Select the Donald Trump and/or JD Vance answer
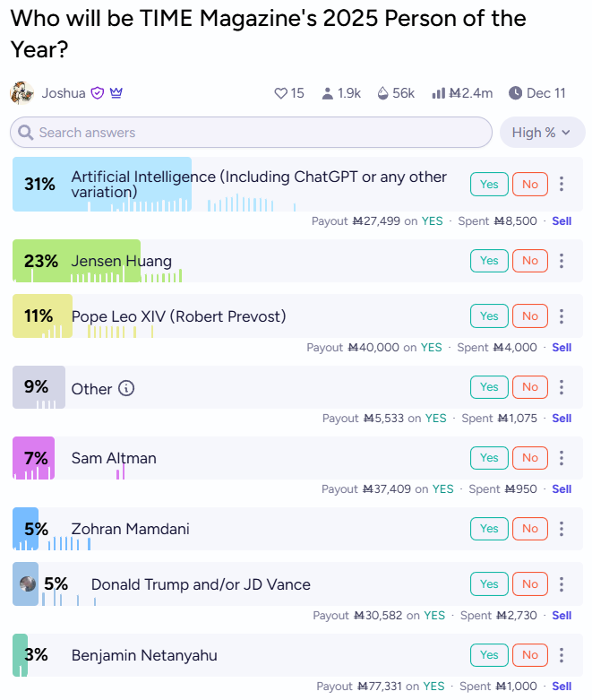Screen dimensions: 592x700 pos(201,584)
